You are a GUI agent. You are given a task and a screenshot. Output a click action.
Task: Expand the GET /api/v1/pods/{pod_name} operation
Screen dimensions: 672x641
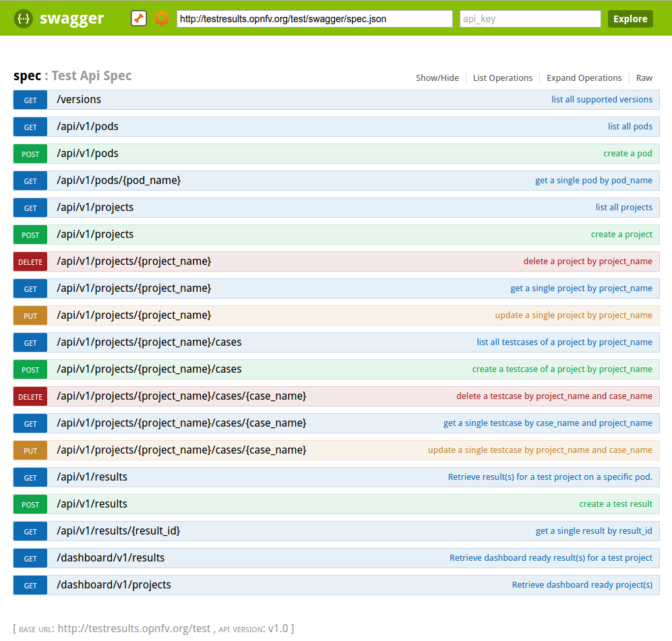(x=119, y=181)
